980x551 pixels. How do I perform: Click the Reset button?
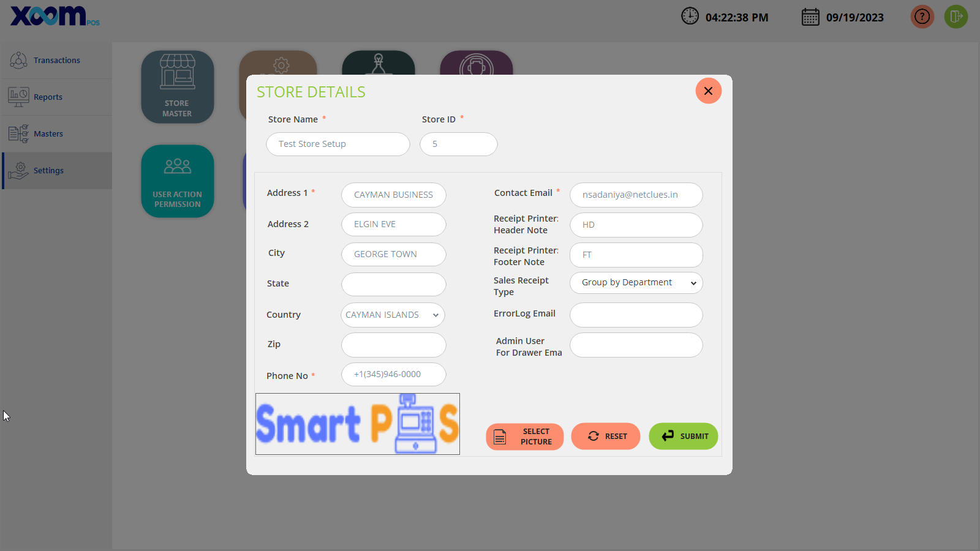tap(605, 437)
